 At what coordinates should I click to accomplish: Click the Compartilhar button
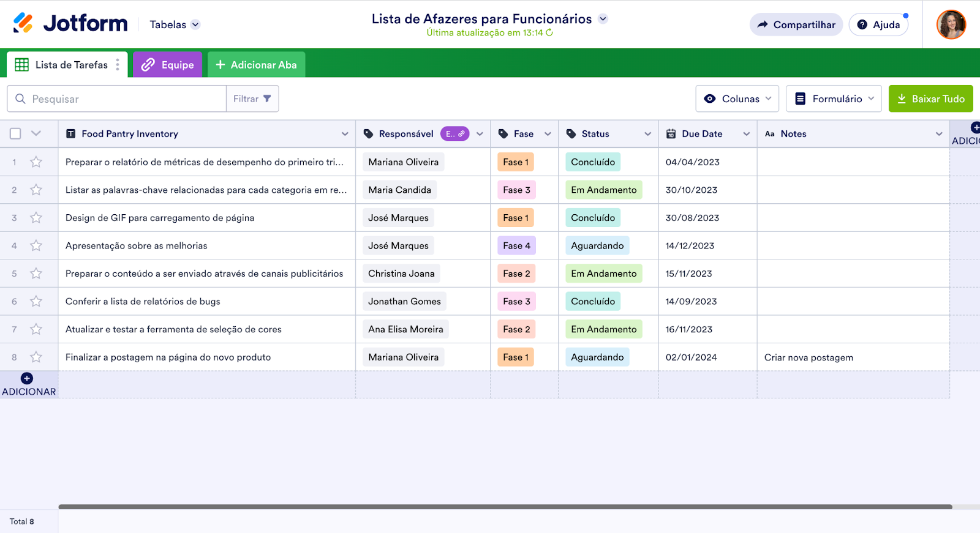[796, 24]
